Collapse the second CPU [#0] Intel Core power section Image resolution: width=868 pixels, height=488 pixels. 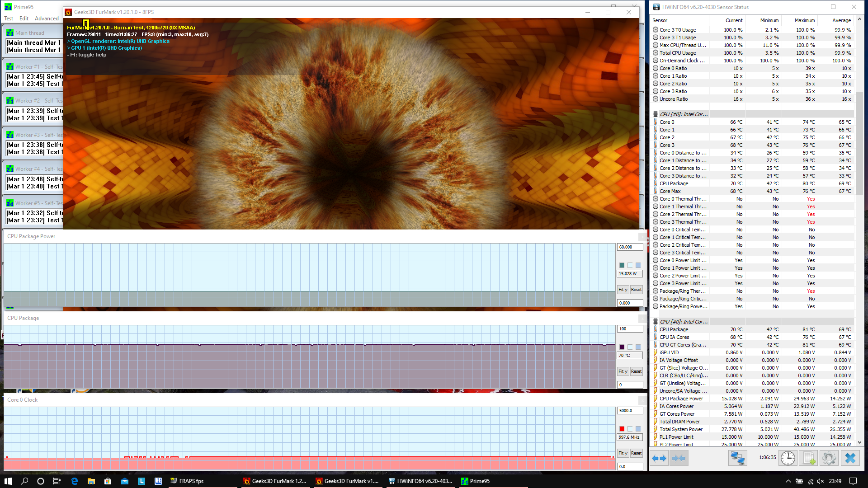(x=683, y=322)
